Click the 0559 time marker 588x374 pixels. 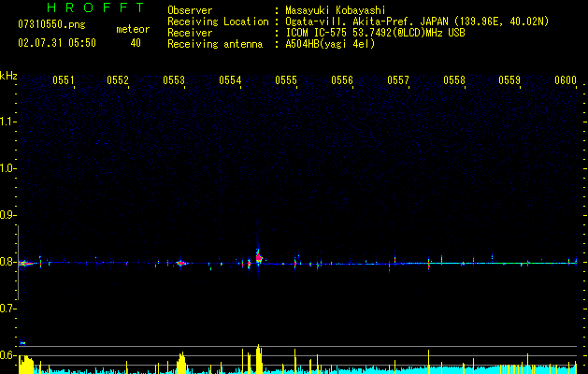509,80
